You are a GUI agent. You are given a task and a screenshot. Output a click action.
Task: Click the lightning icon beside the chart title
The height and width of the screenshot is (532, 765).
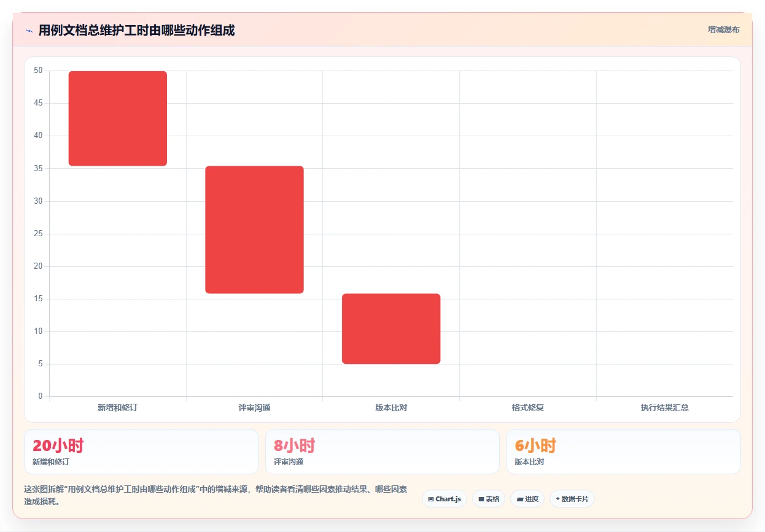[29, 31]
